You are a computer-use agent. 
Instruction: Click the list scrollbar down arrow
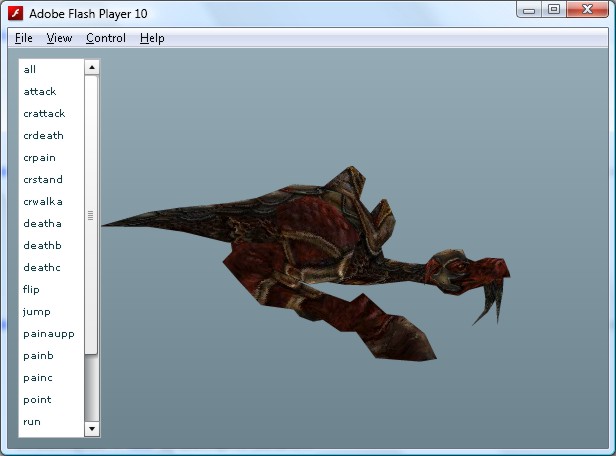(x=92, y=429)
